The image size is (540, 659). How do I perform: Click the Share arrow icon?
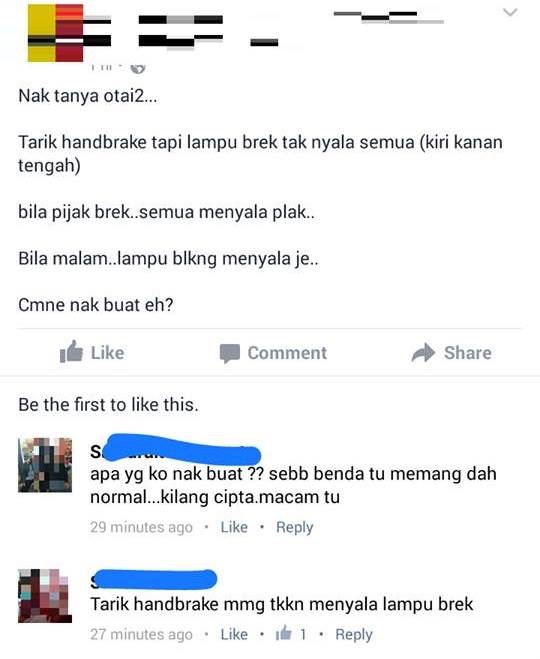tap(423, 352)
